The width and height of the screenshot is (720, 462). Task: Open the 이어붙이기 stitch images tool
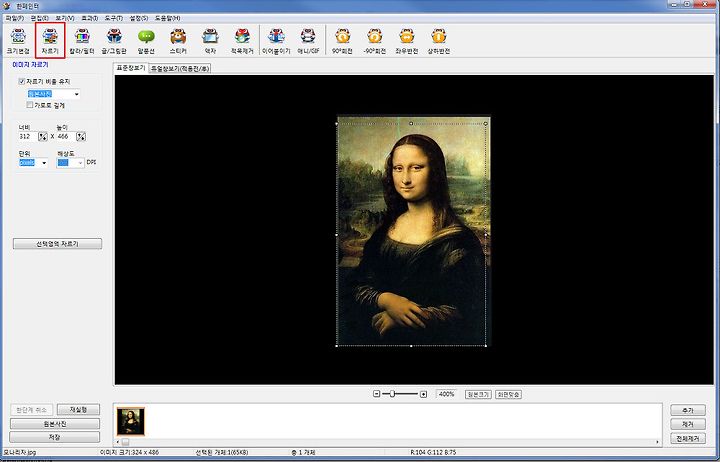[276, 41]
